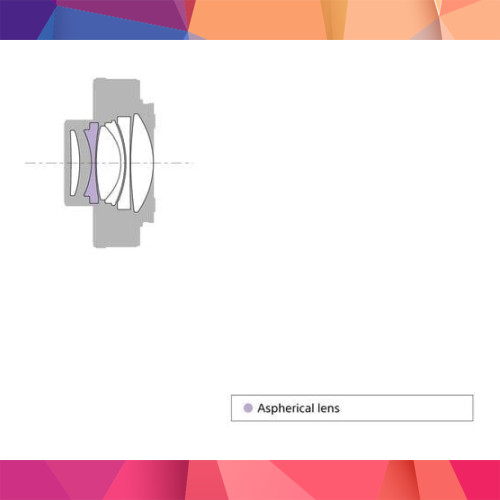500x500 pixels.
Task: Click the purple aspherical lens element in diagram
Action: 90,163
